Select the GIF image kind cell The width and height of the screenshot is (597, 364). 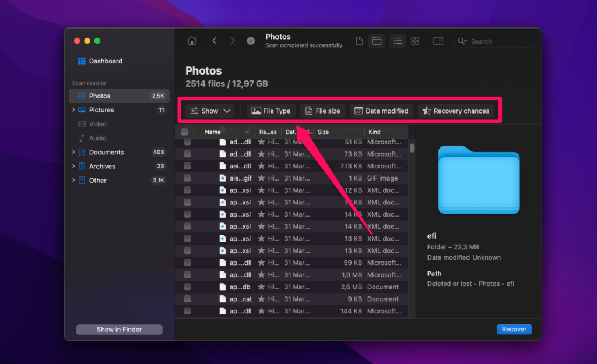tap(382, 178)
